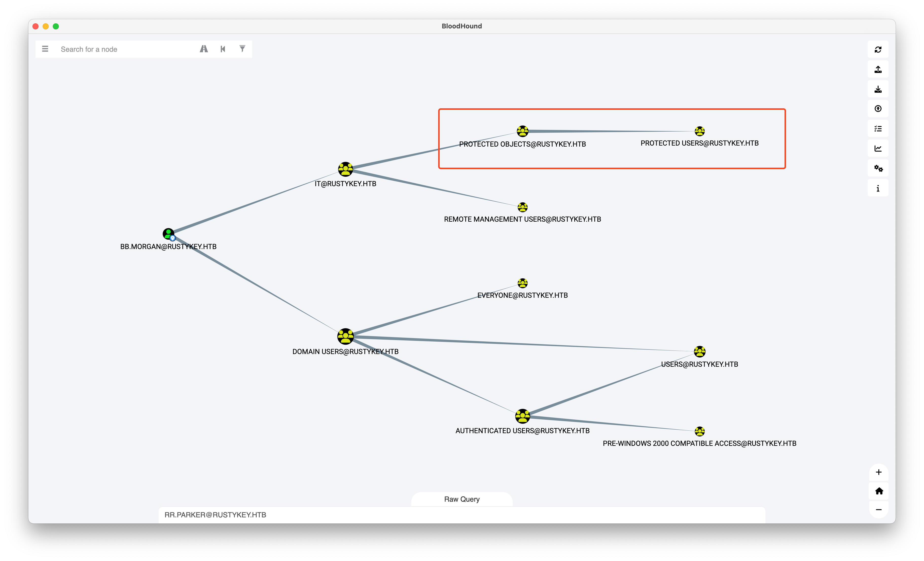
Task: Select the AUTHENTICATED USERS group node
Action: [522, 416]
